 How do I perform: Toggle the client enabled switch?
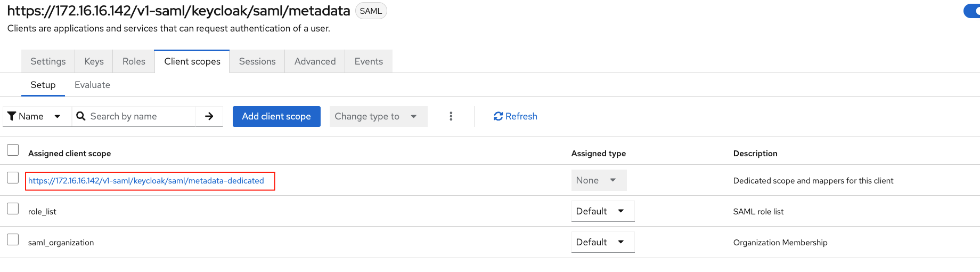point(971,11)
